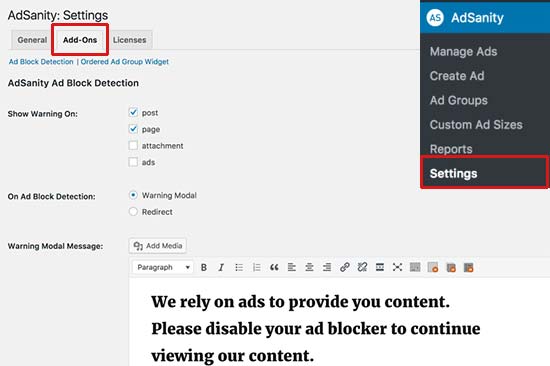550x366 pixels.
Task: Insert a Read More tag
Action: [380, 267]
